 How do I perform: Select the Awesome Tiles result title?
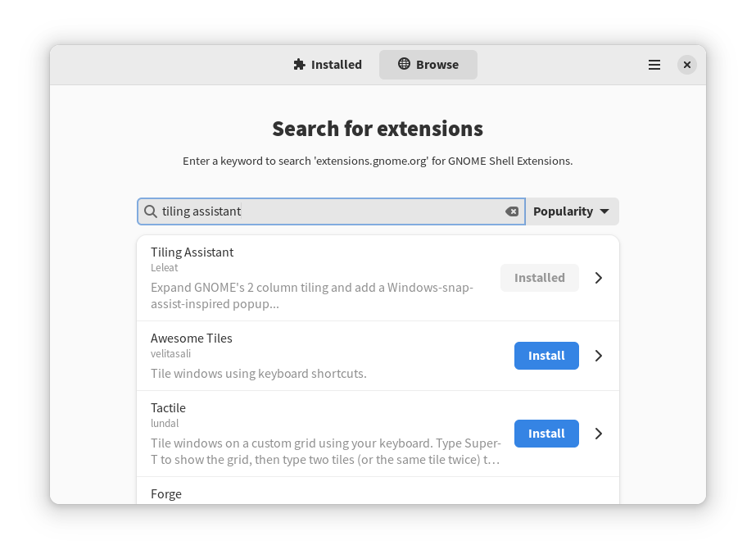(x=192, y=339)
